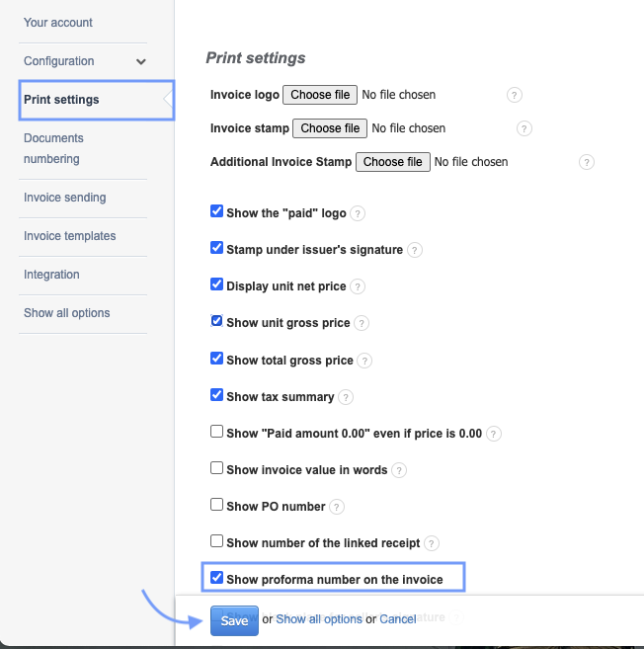
Task: Enable Show invoice value in words
Action: coord(217,468)
